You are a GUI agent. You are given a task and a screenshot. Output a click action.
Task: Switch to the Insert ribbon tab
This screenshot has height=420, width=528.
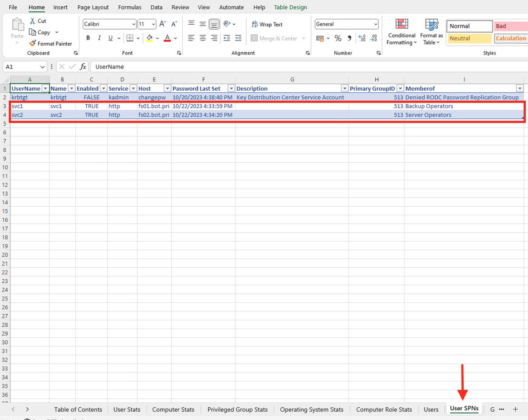click(x=60, y=7)
